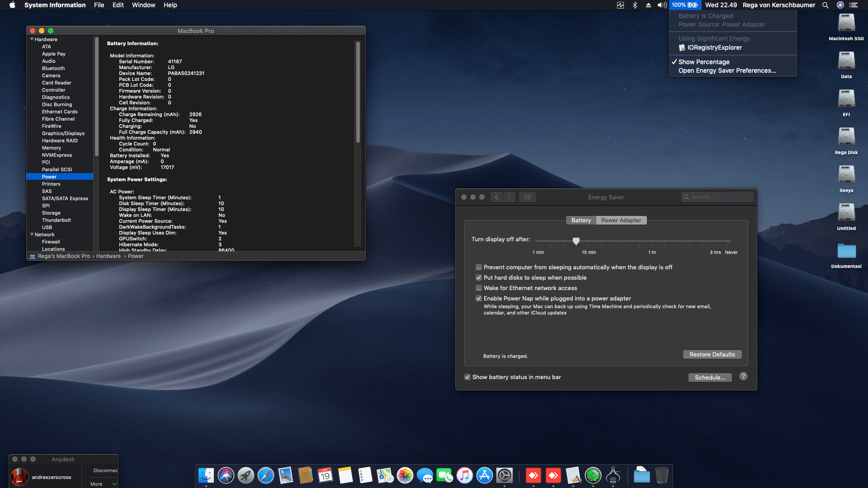The width and height of the screenshot is (868, 488).
Task: Switch to the Power Adapter tab
Action: (x=621, y=220)
